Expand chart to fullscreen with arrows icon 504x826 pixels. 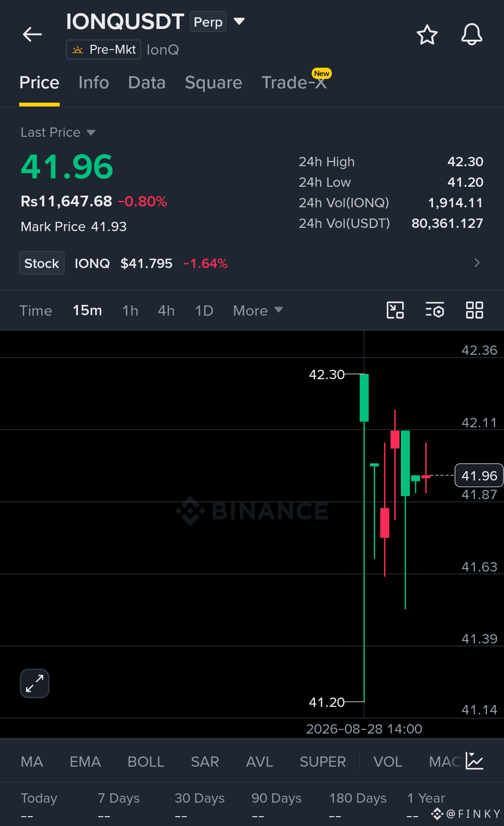tap(35, 684)
